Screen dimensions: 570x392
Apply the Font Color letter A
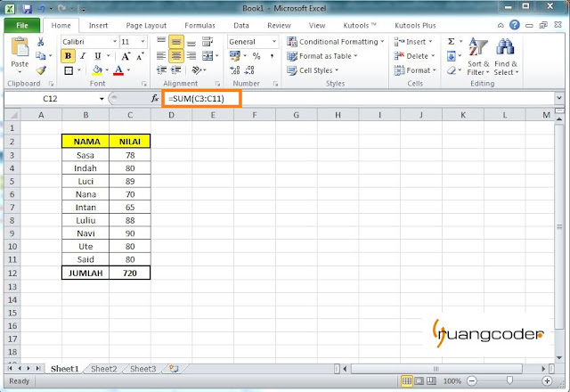pyautogui.click(x=118, y=70)
